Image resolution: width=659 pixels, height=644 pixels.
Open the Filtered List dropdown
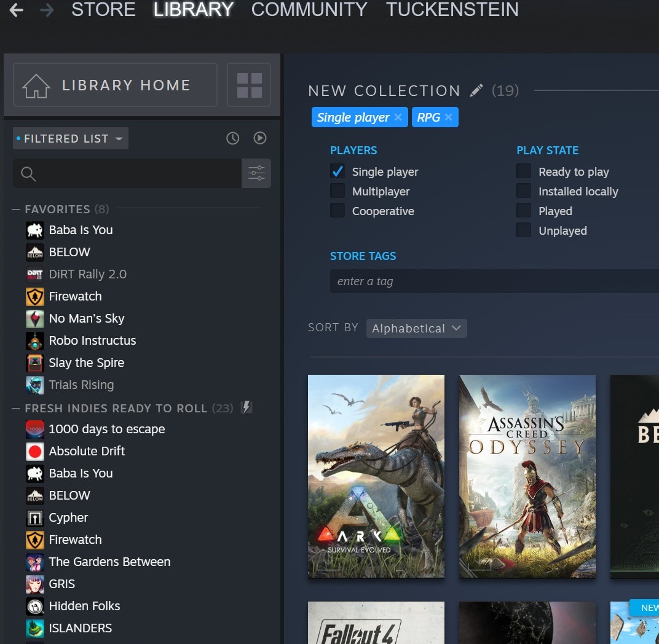point(69,138)
